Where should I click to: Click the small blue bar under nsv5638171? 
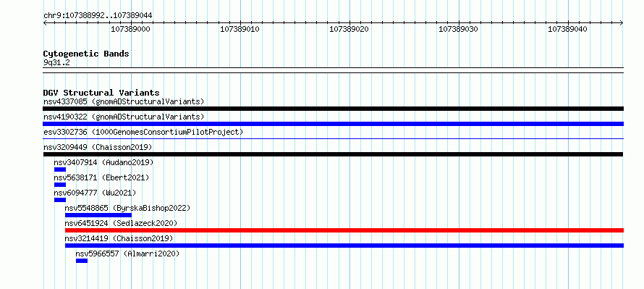(60, 185)
